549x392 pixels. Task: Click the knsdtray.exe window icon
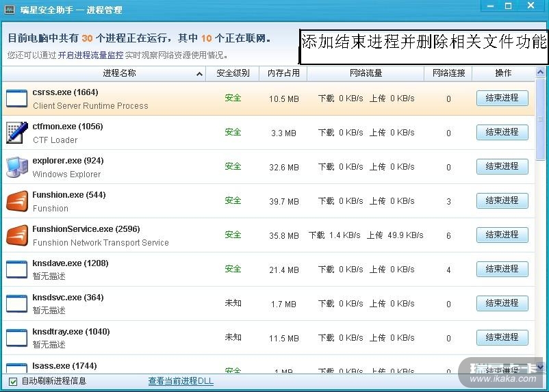click(17, 338)
